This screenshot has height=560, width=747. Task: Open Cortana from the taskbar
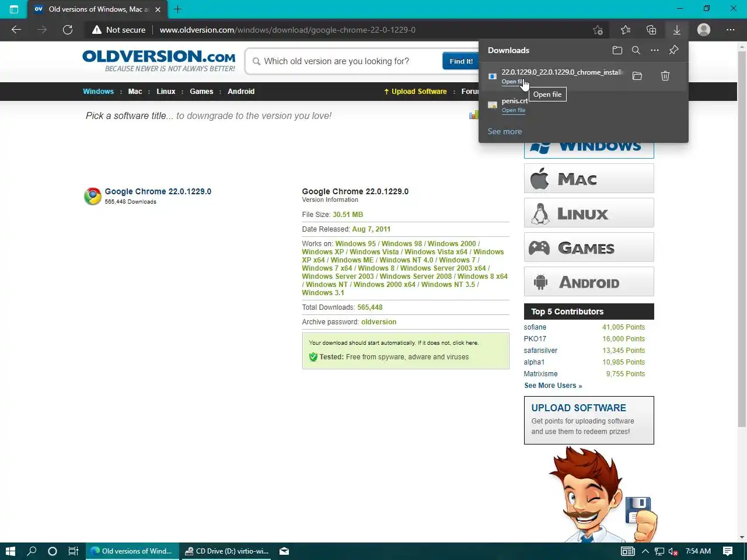click(53, 551)
